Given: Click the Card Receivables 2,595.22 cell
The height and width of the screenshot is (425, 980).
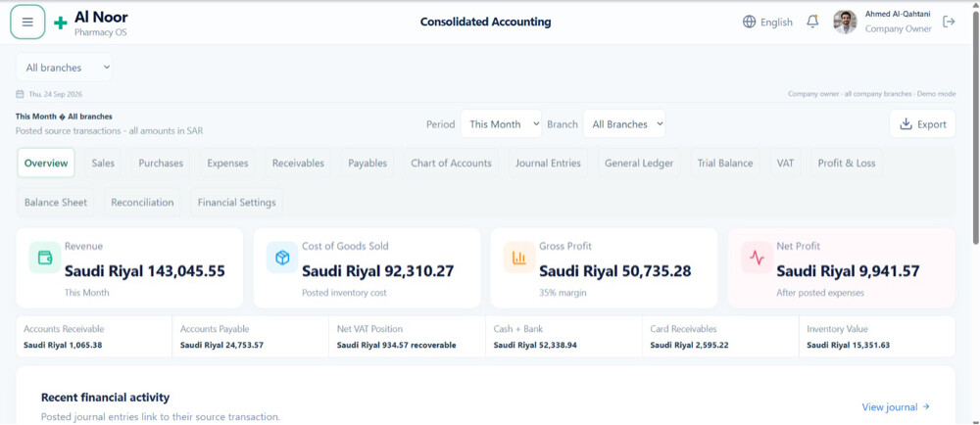Looking at the screenshot, I should click(720, 337).
